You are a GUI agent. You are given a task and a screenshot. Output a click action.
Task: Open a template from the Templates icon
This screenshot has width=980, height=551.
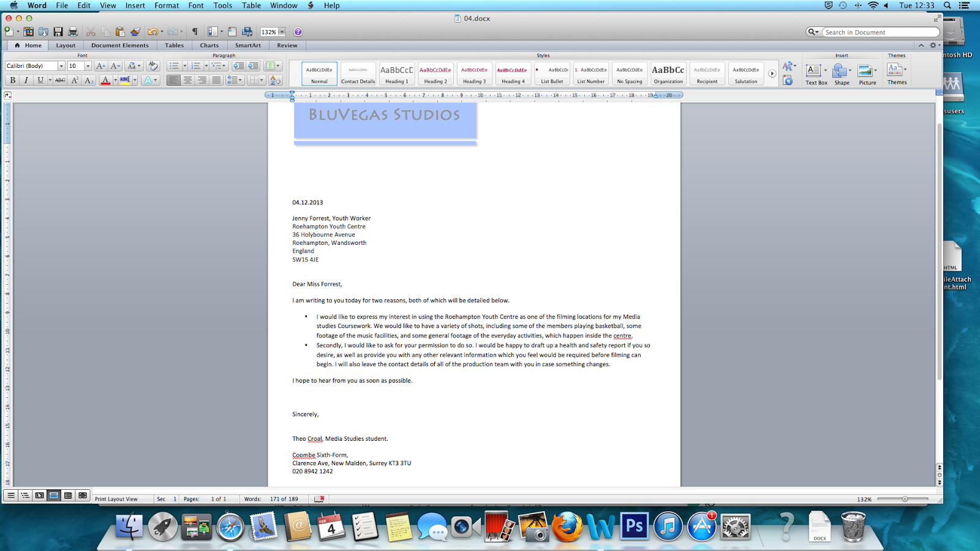click(29, 32)
